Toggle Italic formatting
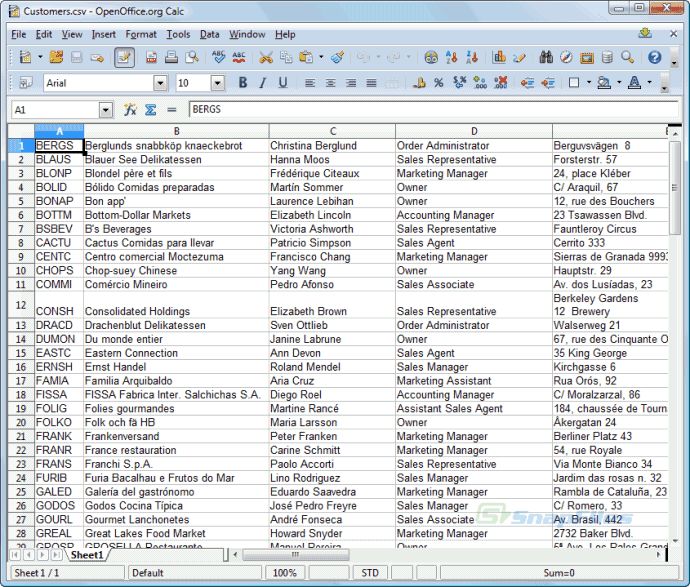The height and width of the screenshot is (587, 690). (263, 83)
